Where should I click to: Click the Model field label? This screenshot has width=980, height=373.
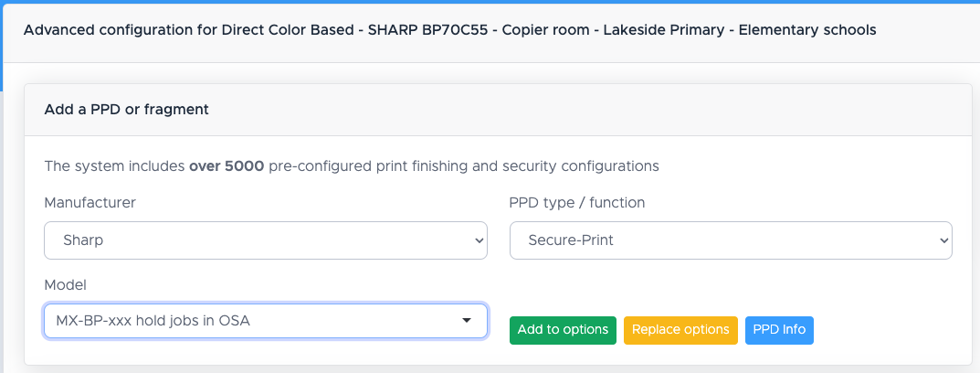64,285
